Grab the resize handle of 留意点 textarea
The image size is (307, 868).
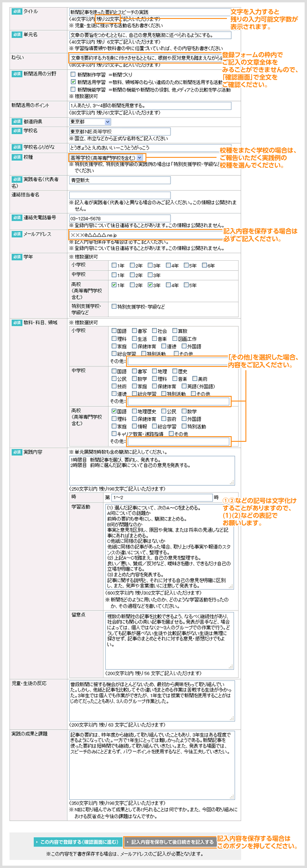tap(231, 666)
